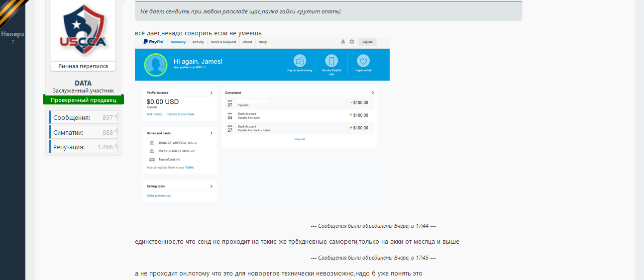Viewport: 644px width, 280px height.
Task: Switch to the Activity tab in PayPal
Action: pyautogui.click(x=198, y=42)
